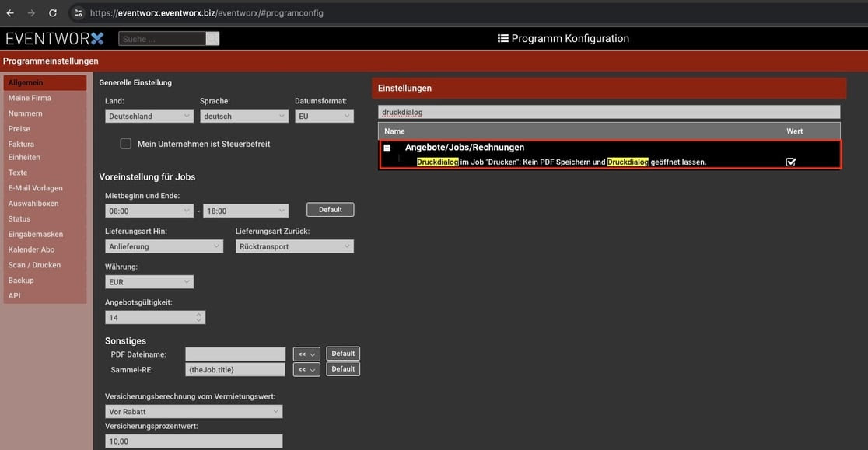The width and height of the screenshot is (868, 450).
Task: Collapse the Angebote/Jobs/Rechnungen group
Action: [x=387, y=148]
